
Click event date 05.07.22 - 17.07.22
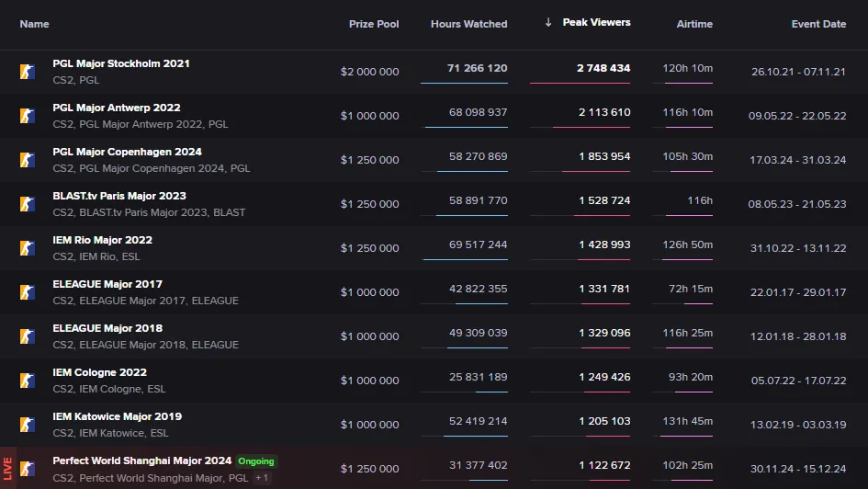799,381
